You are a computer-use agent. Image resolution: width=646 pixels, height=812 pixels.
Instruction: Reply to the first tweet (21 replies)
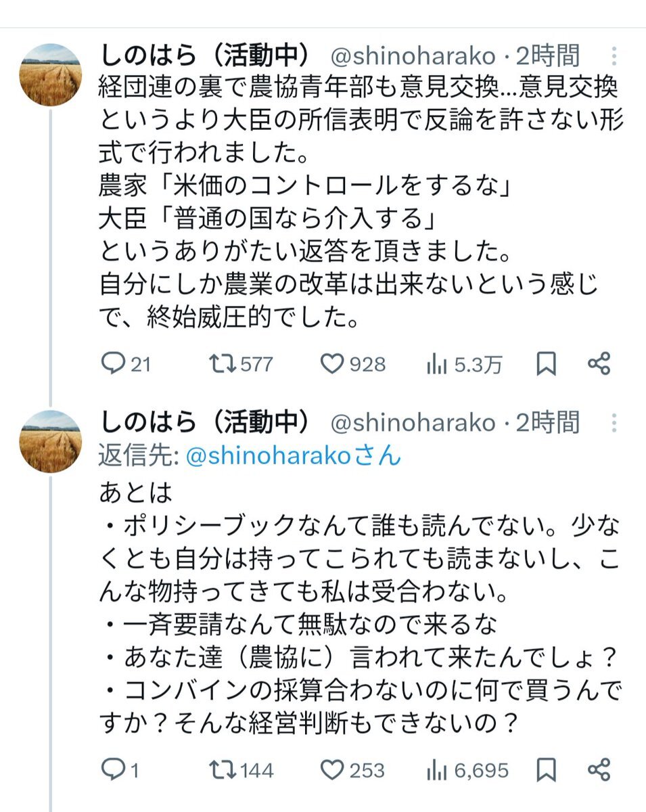(112, 365)
